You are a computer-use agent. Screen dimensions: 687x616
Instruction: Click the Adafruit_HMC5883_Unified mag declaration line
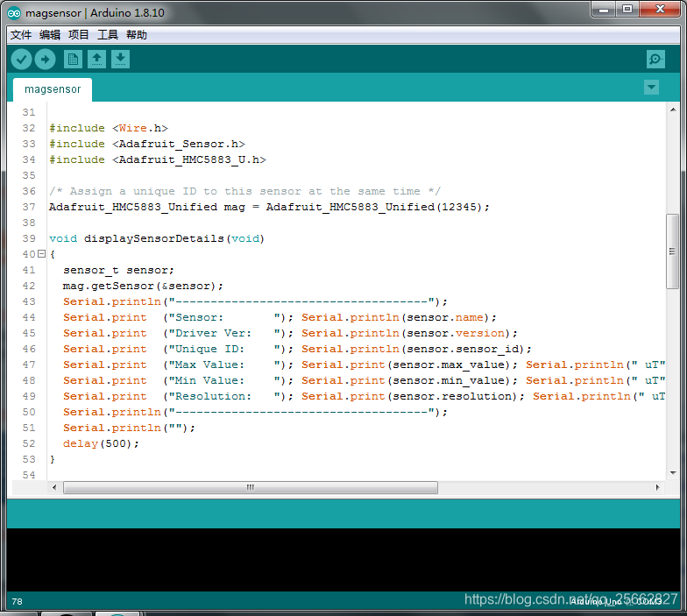click(x=269, y=207)
